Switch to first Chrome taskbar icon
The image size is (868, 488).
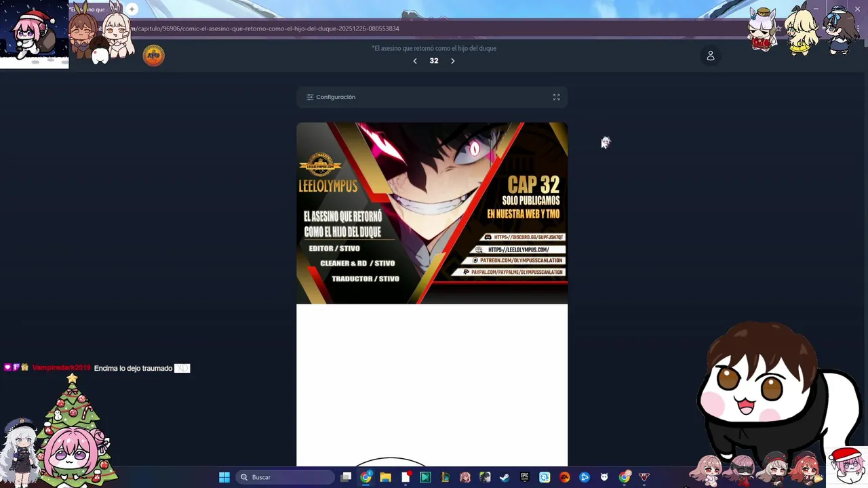[x=366, y=477]
